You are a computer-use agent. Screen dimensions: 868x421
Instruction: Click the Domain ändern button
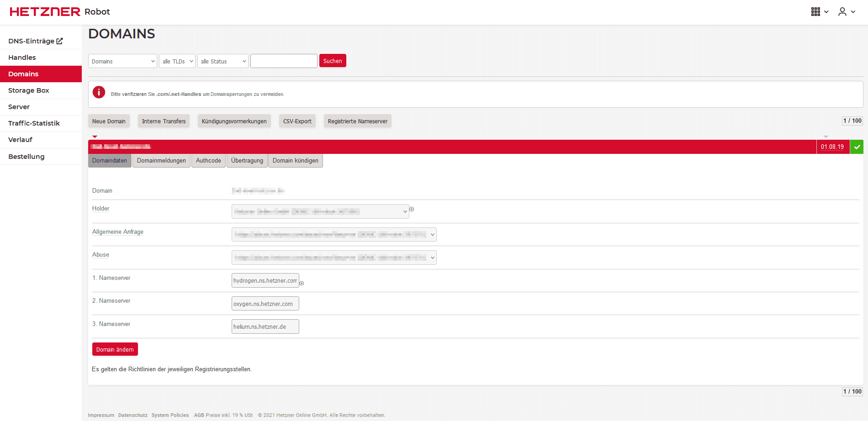[x=115, y=349]
